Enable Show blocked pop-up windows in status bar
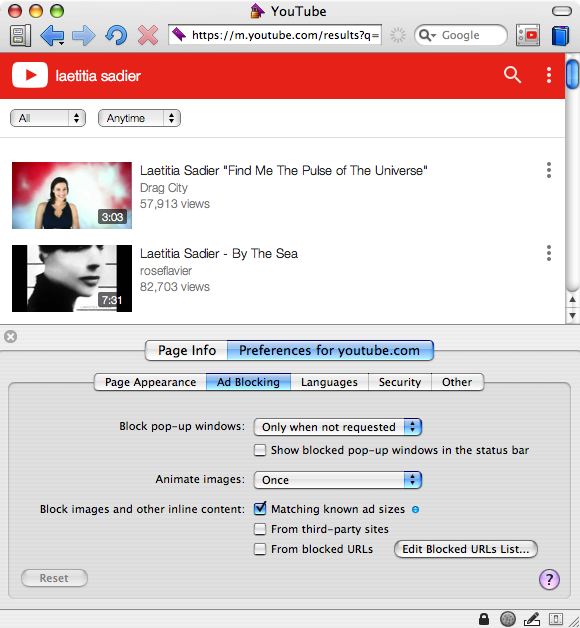Image resolution: width=580 pixels, height=628 pixels. pyautogui.click(x=260, y=450)
